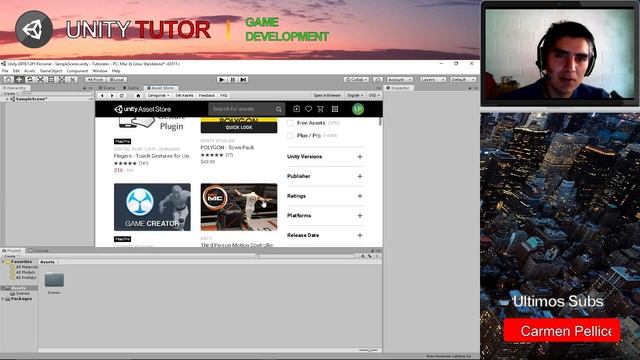Image resolution: width=640 pixels, height=360 pixels.
Task: Expand the Ratings filter
Action: point(360,196)
